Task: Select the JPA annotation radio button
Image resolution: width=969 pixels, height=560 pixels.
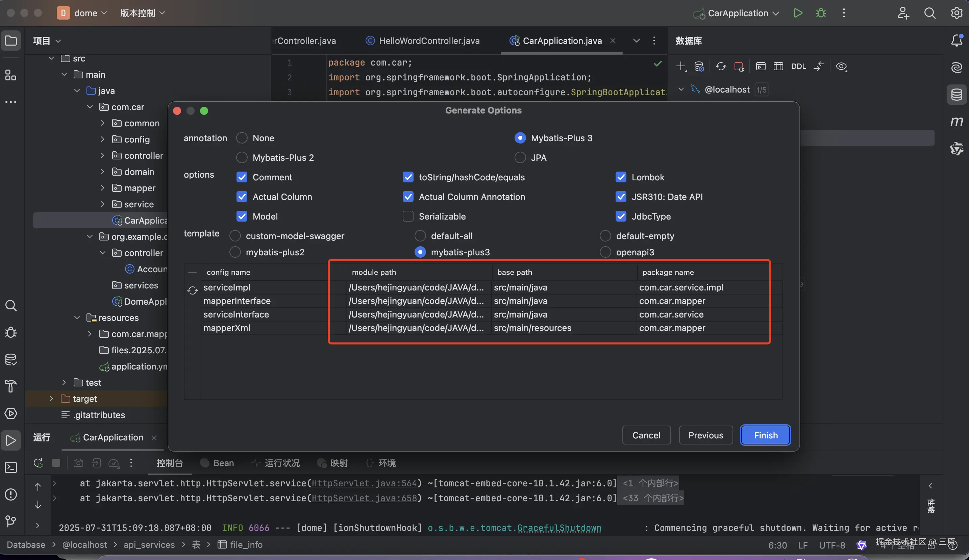Action: point(520,158)
